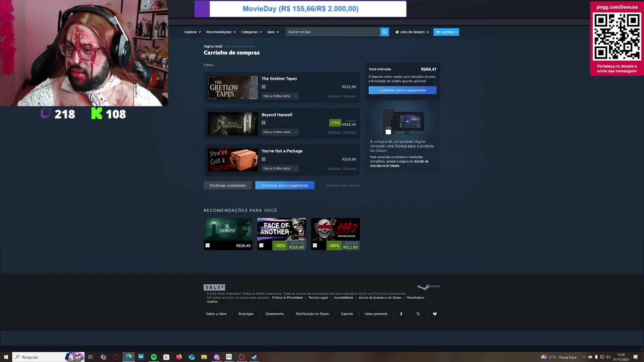
Task: Open The Gretlow Tapes cart thumbnail
Action: coord(232,87)
